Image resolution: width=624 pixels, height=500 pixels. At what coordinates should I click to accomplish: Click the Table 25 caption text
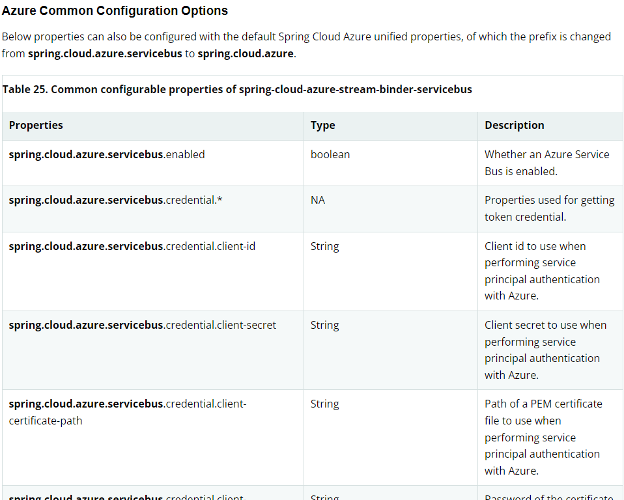click(x=237, y=89)
